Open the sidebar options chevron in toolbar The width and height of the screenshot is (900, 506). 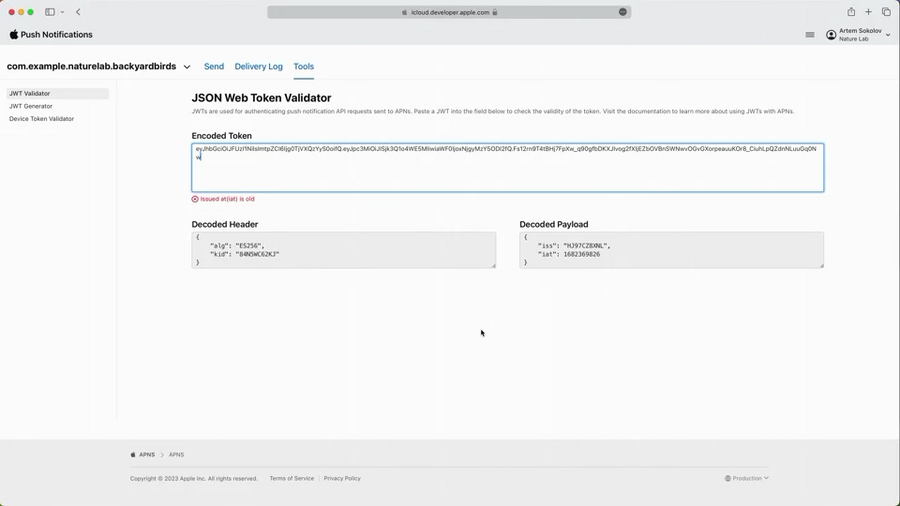coord(62,12)
